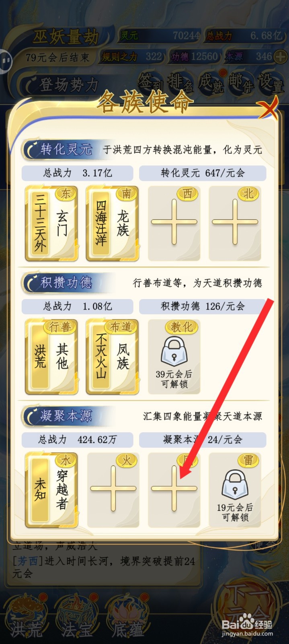Select the 玄门 card in 东 slot

[x=52, y=223]
